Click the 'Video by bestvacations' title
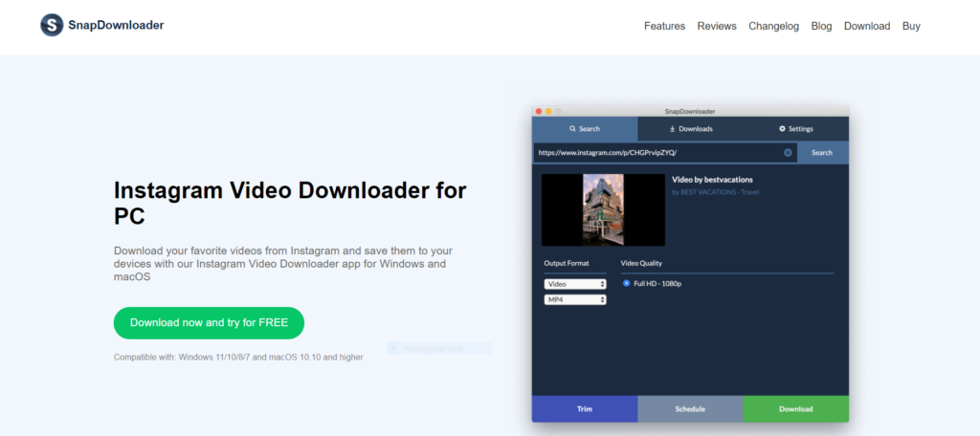The width and height of the screenshot is (980, 436). [712, 179]
